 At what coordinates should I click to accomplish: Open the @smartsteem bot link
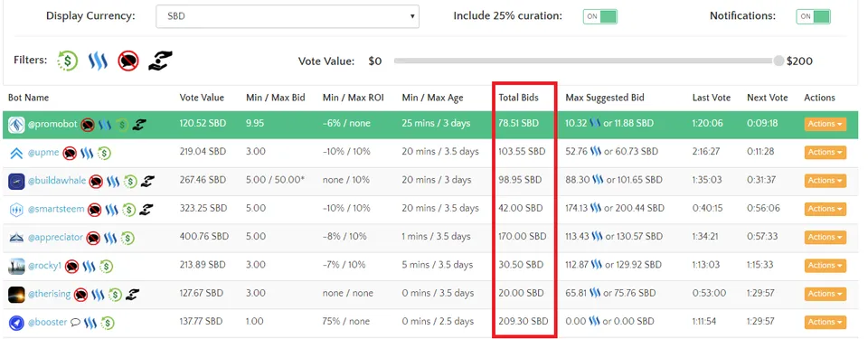tap(56, 210)
